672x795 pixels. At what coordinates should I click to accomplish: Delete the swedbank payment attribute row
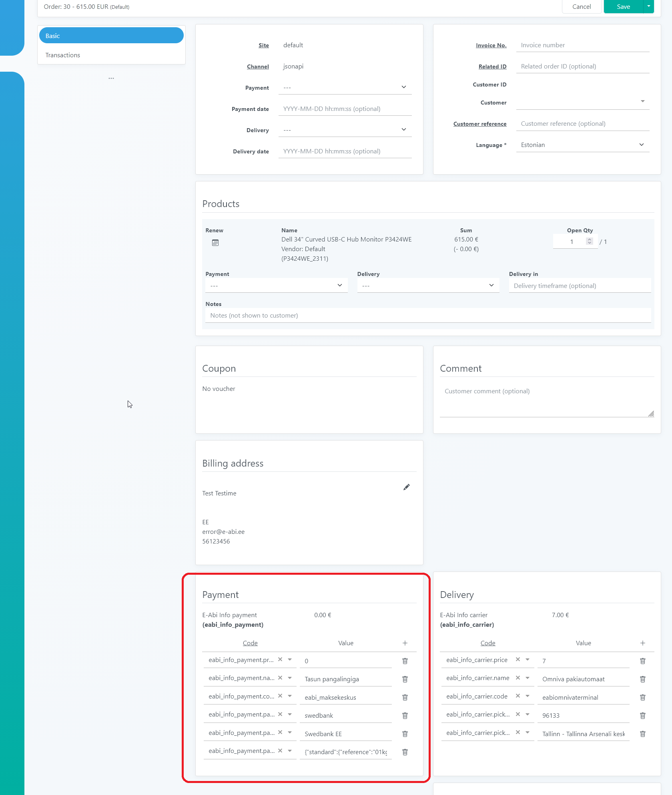(x=405, y=716)
